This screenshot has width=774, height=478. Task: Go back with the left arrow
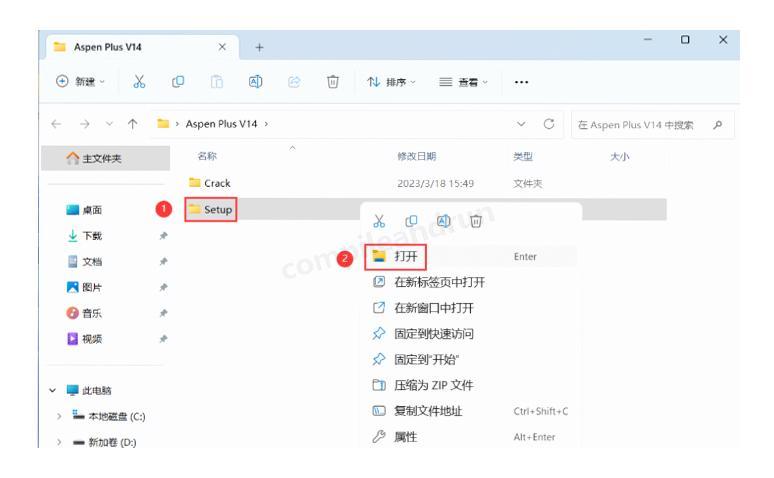56,124
